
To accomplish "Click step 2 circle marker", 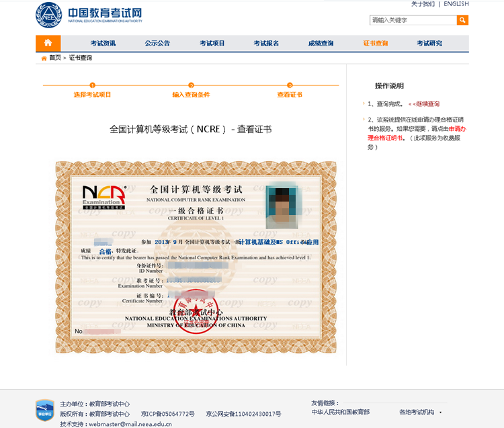I will pyautogui.click(x=192, y=85).
